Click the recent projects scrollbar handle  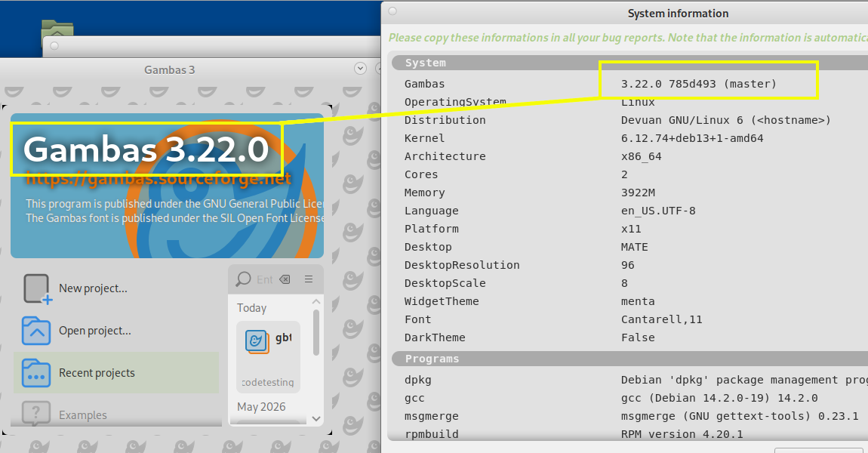316,332
